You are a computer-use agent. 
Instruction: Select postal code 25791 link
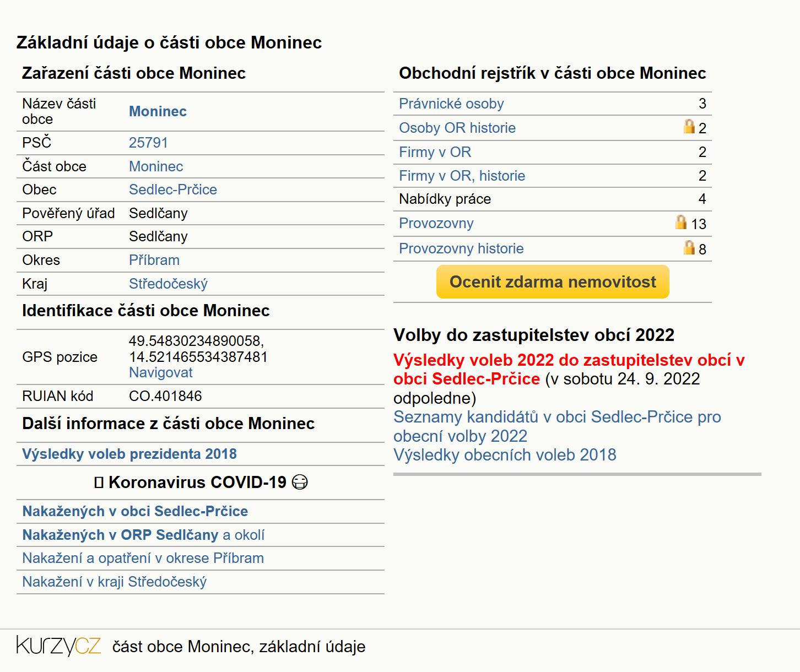click(148, 143)
